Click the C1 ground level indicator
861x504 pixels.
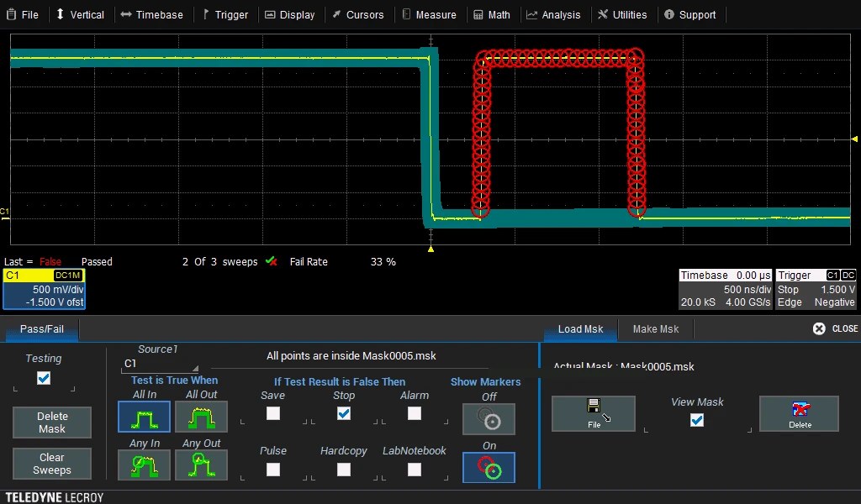pyautogui.click(x=5, y=214)
